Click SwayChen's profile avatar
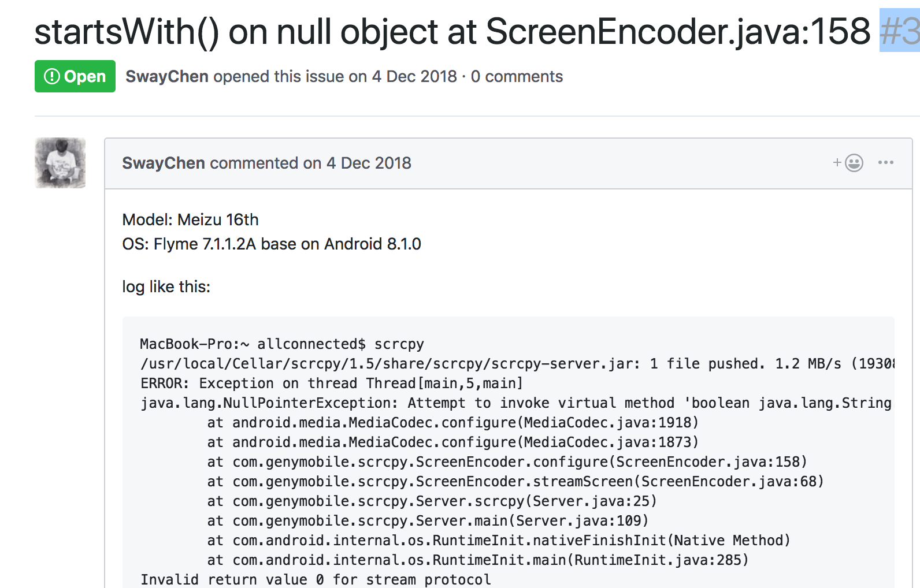 click(60, 163)
